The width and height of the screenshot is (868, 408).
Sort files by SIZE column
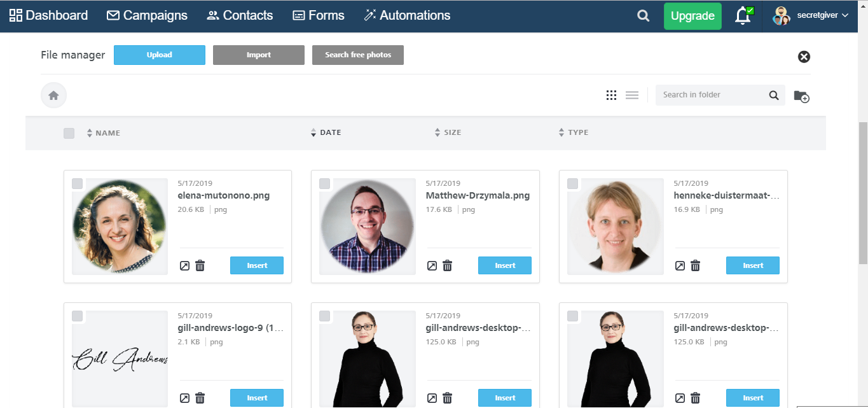(x=448, y=132)
